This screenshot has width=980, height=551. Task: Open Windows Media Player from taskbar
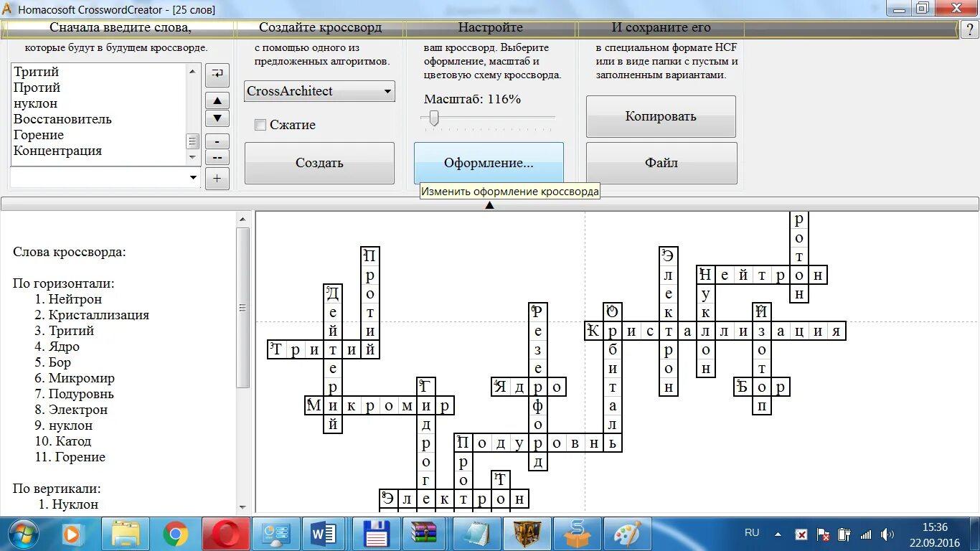click(72, 534)
